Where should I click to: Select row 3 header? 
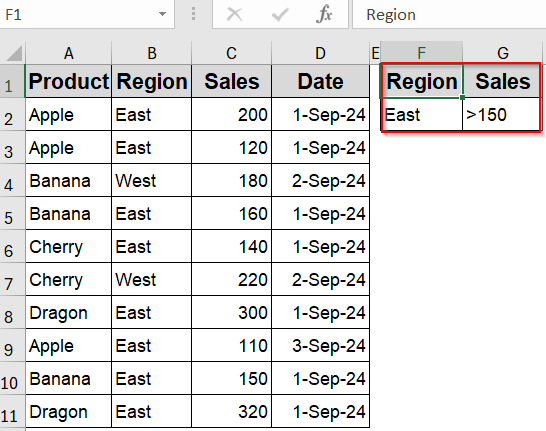tap(13, 147)
